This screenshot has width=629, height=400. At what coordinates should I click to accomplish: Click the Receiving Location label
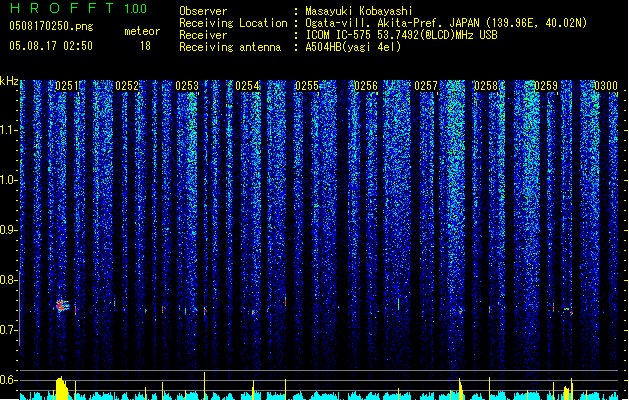click(x=233, y=23)
